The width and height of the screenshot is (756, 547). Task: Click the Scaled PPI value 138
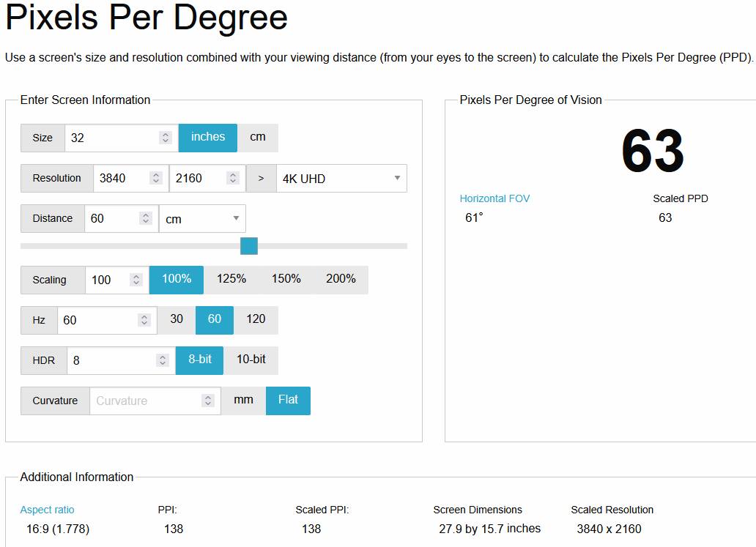311,529
